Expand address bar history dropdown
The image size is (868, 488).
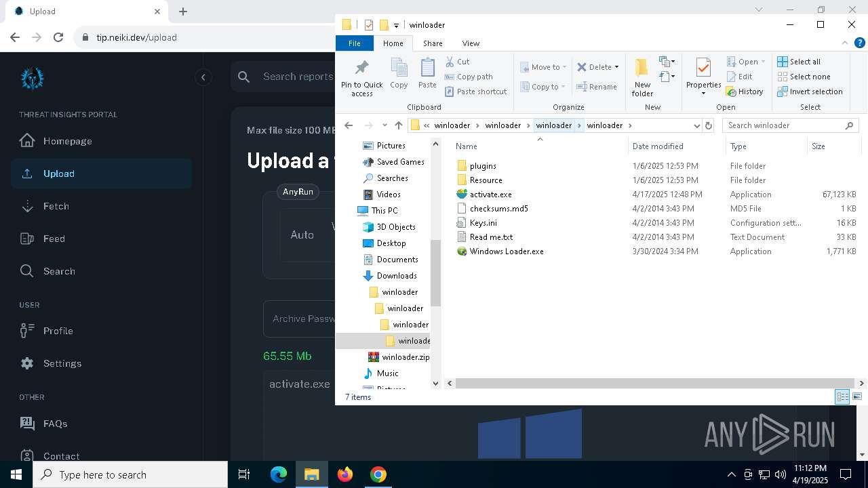[696, 125]
